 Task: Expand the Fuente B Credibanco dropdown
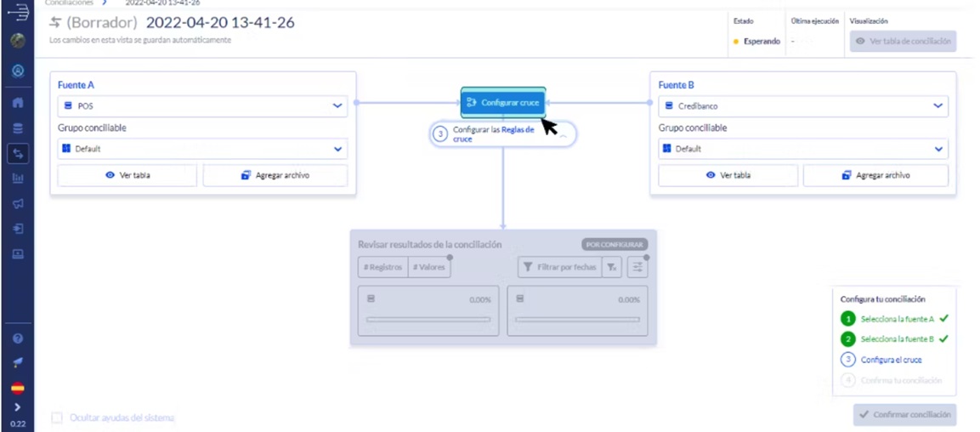coord(803,106)
